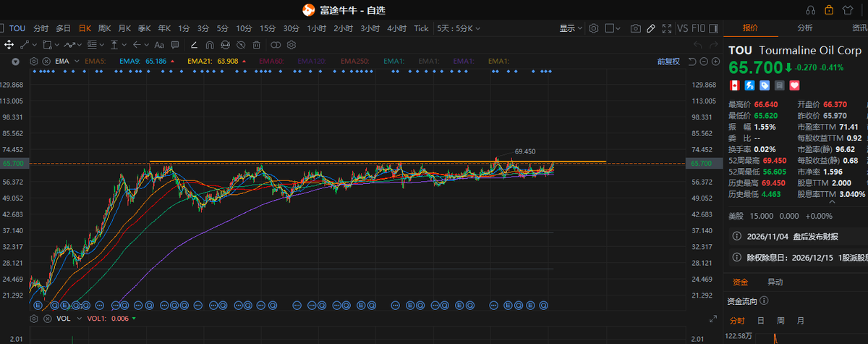868x344 pixels.
Task: Reset chart zoom with the return arrow
Action: (x=692, y=62)
